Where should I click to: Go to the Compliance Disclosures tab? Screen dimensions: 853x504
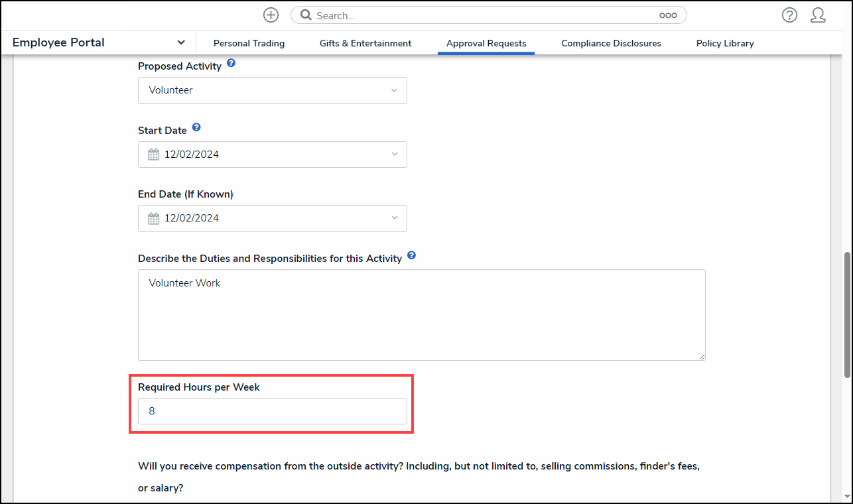pos(611,43)
